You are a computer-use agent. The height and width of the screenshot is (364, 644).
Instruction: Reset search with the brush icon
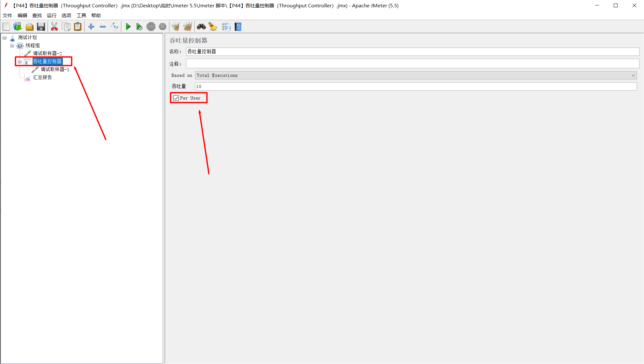(213, 27)
